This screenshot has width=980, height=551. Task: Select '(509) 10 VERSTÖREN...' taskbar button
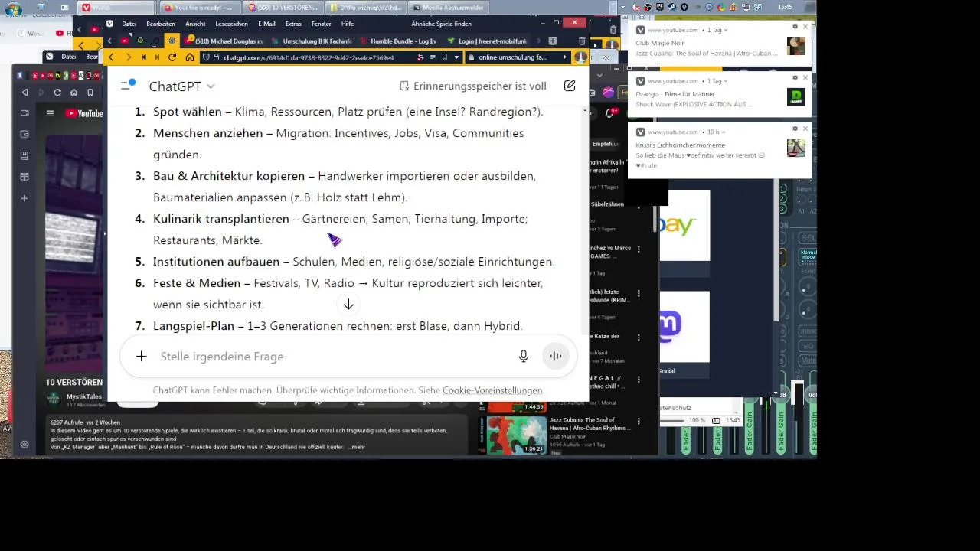(282, 8)
